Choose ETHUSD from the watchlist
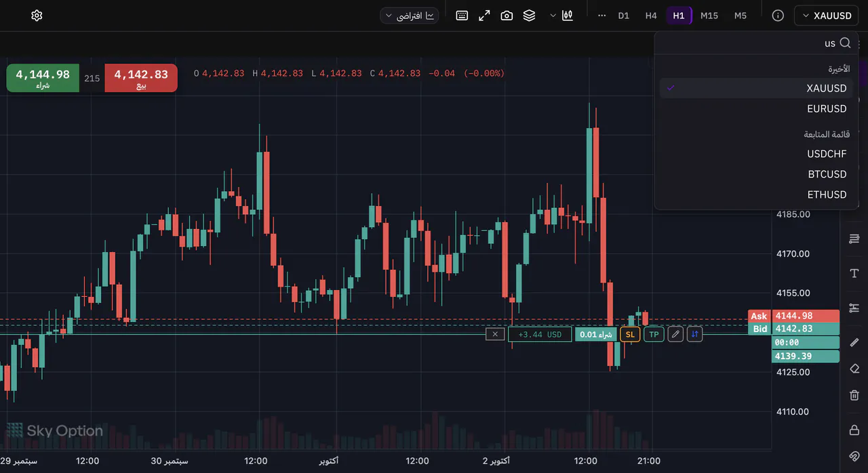 [x=756, y=194]
